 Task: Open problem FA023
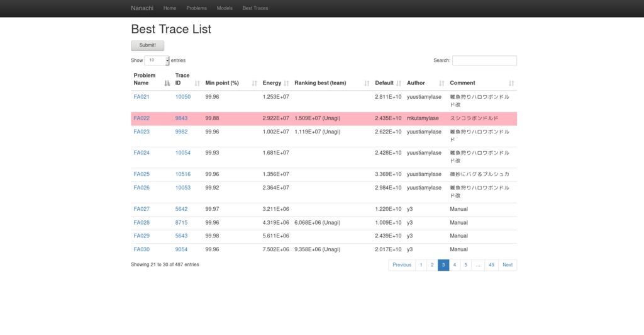[x=142, y=132]
